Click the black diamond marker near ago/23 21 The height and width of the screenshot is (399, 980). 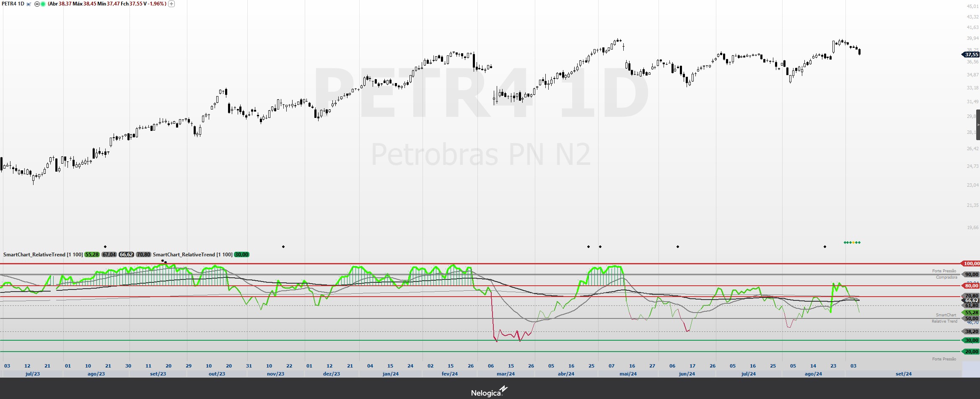pyautogui.click(x=105, y=247)
